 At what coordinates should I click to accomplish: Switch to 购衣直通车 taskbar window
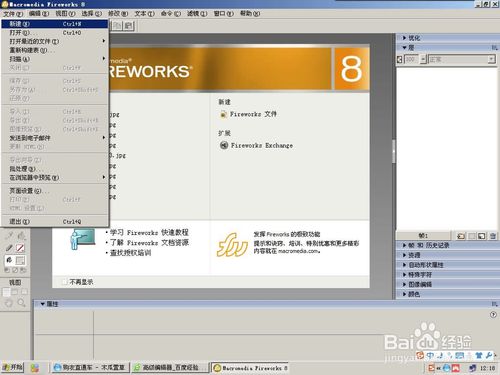click(90, 368)
